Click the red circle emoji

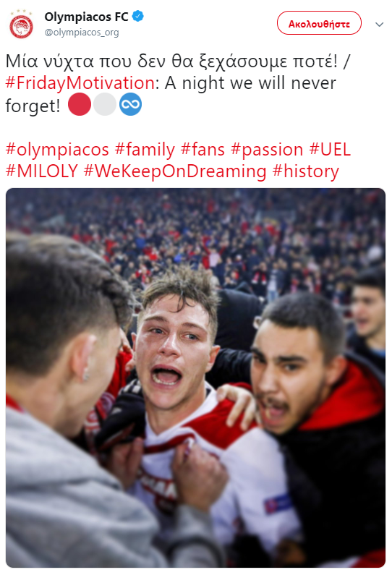point(80,104)
